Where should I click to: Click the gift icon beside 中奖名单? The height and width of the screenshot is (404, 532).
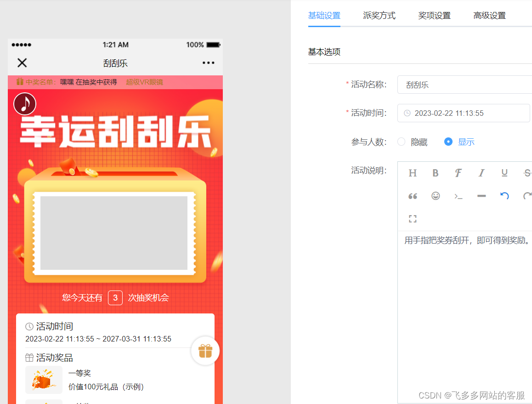click(20, 82)
